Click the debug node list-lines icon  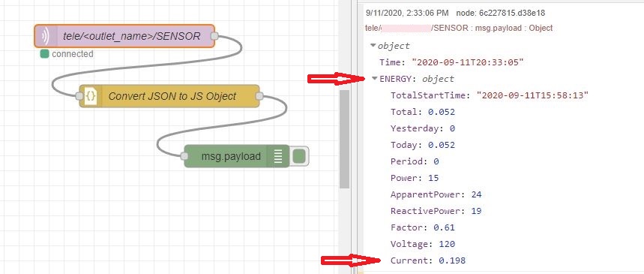pyautogui.click(x=278, y=156)
